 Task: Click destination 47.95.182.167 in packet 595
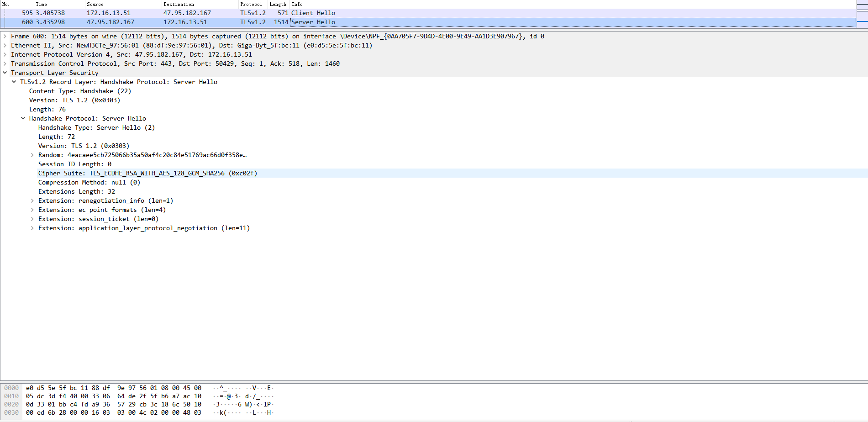187,13
